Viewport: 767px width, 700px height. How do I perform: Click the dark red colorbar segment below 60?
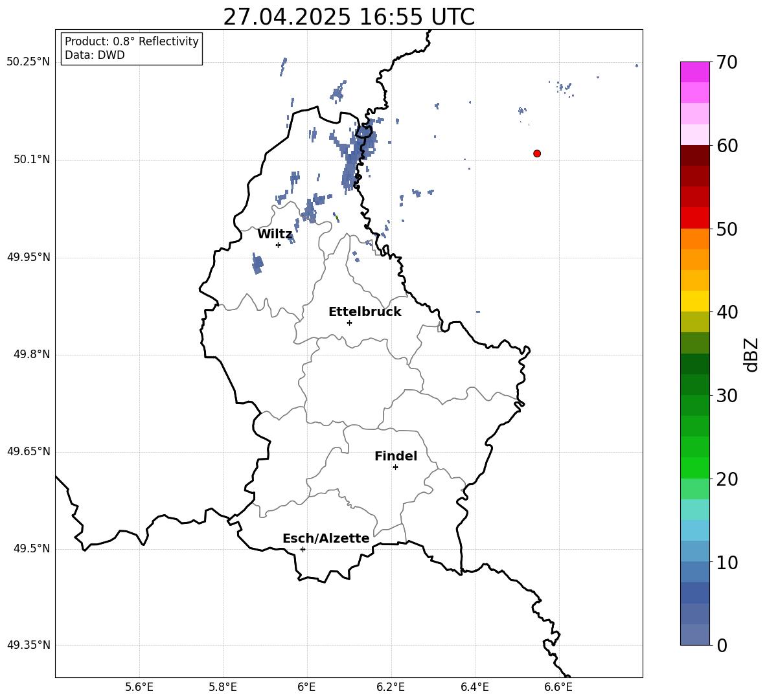[694, 155]
